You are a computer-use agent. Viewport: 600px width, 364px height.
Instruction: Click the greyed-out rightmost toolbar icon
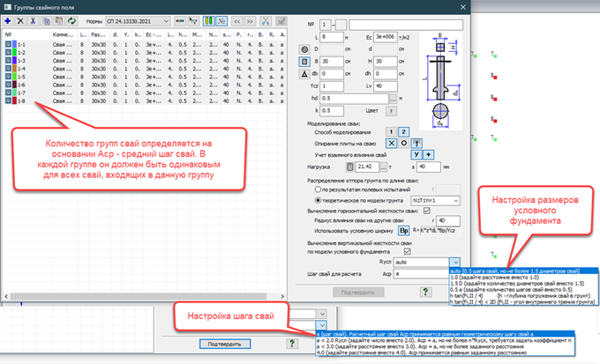281,21
